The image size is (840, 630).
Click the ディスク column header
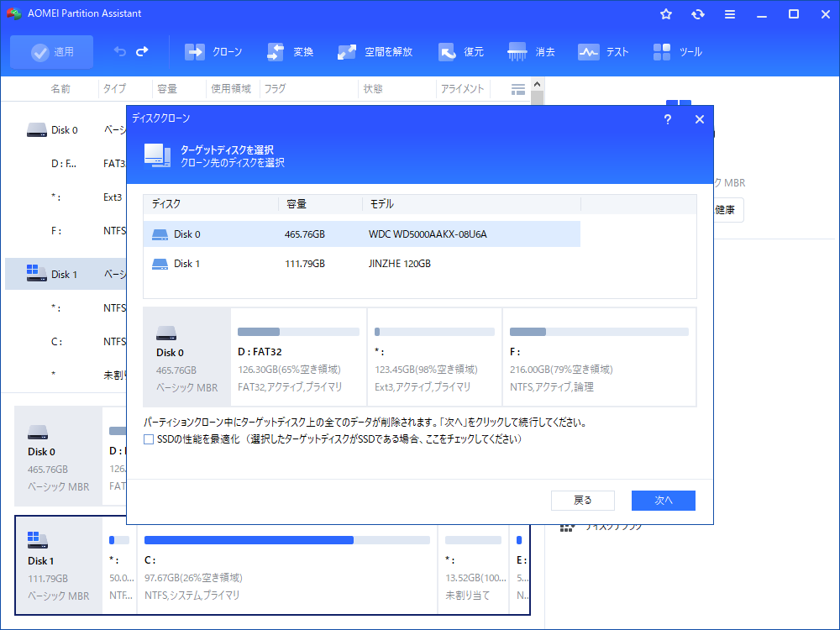[211, 204]
